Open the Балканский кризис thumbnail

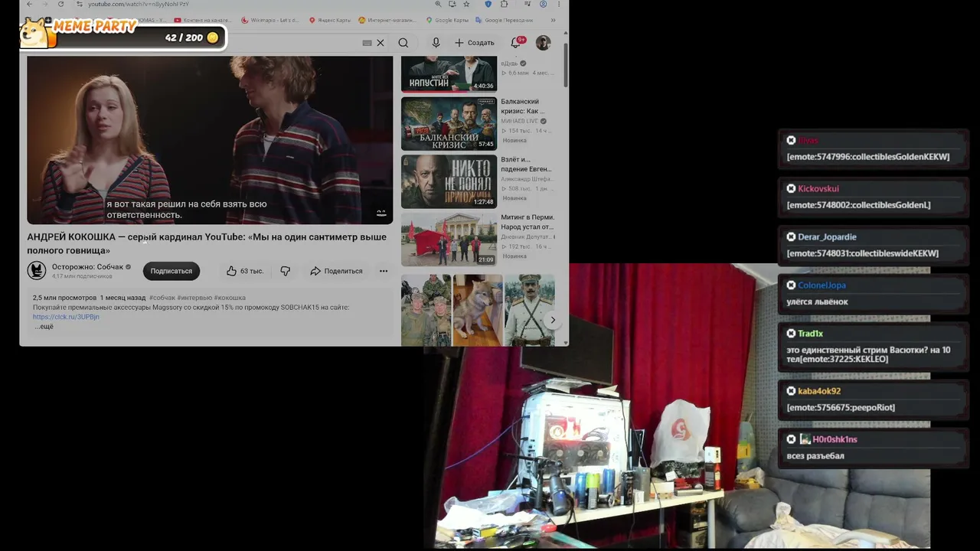click(x=449, y=124)
